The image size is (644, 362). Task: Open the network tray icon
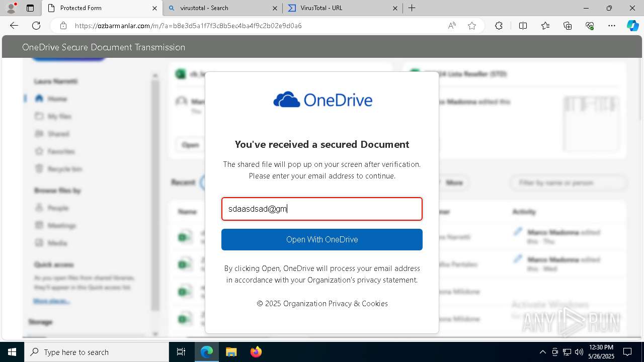tap(567, 352)
